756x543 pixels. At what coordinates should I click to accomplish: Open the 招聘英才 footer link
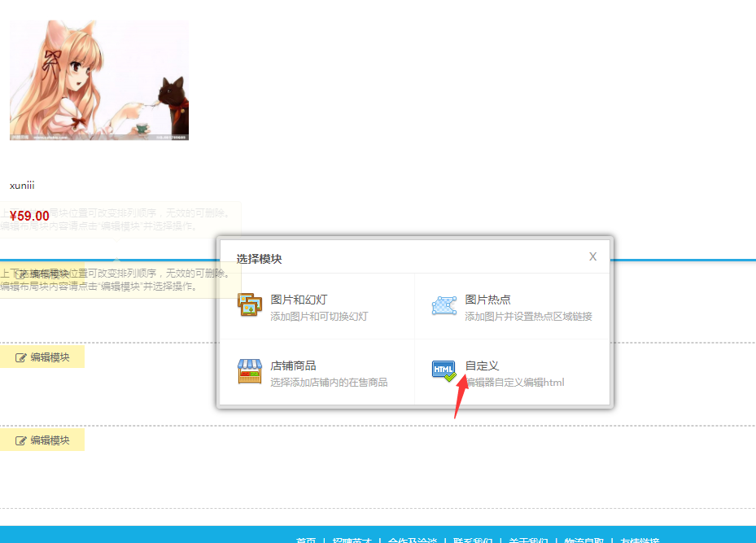click(352, 540)
